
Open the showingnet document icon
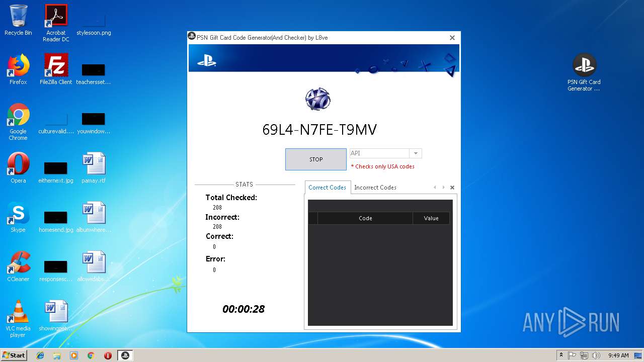click(x=56, y=316)
